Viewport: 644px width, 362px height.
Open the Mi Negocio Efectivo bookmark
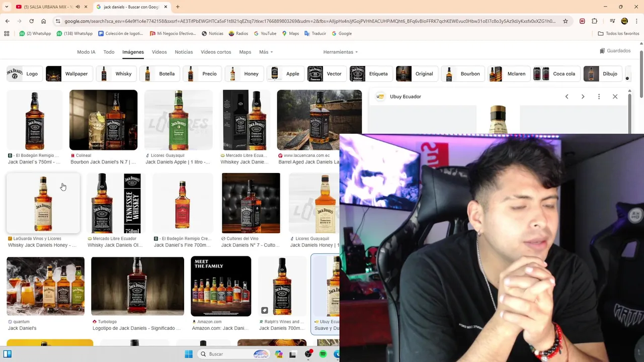(173, 34)
